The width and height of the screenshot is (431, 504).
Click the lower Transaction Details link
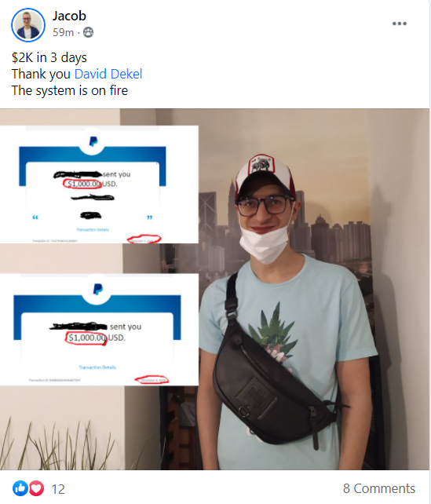coord(97,367)
